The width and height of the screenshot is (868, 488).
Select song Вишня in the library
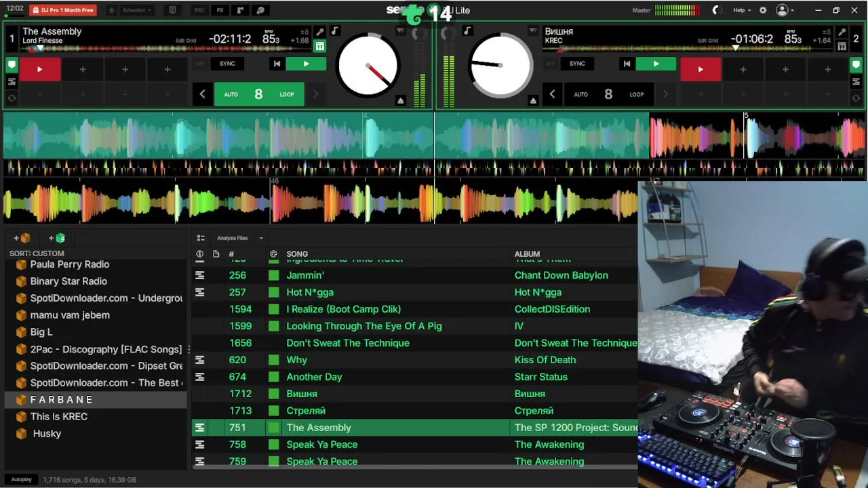click(302, 394)
